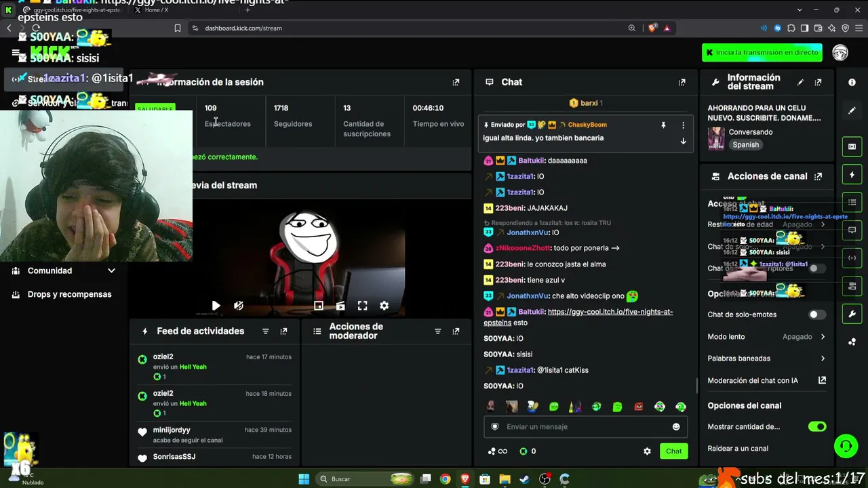
Task: Open picture-in-picture for stream preview
Action: [x=319, y=306]
